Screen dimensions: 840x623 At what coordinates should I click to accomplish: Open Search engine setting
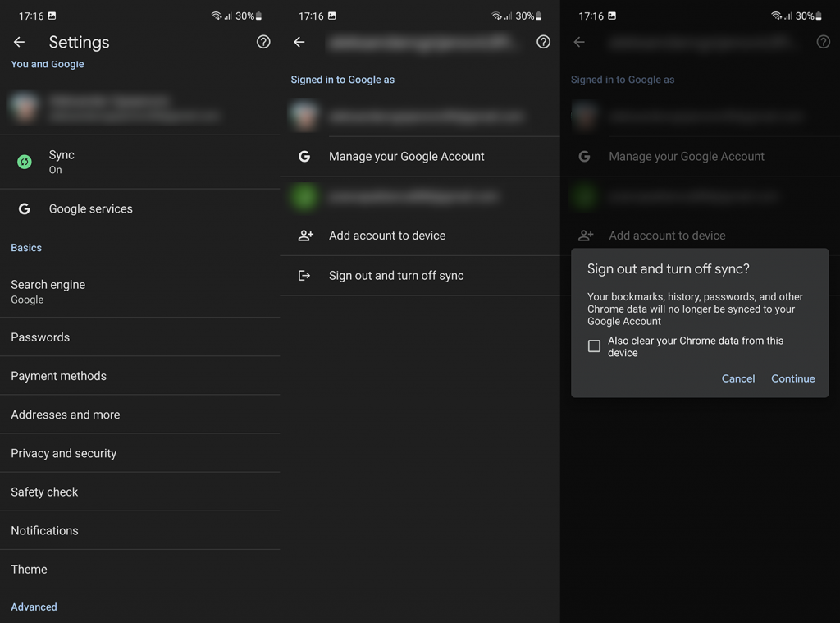[48, 291]
